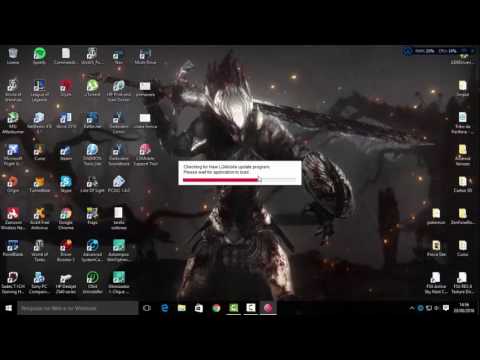Viewport: 480px width, 360px height.
Task: Click the Windows Start button
Action: tap(9, 308)
